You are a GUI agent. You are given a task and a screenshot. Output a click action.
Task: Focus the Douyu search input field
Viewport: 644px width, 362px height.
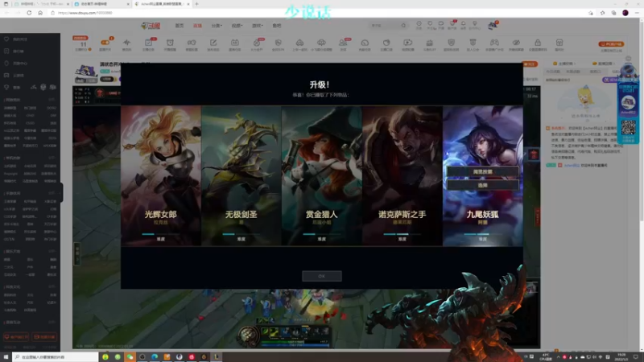(x=385, y=26)
